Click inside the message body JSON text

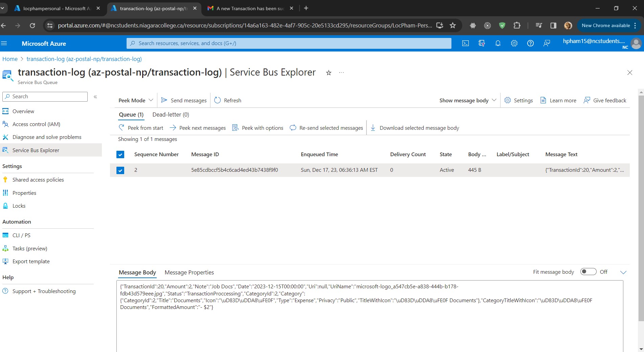pos(356,297)
